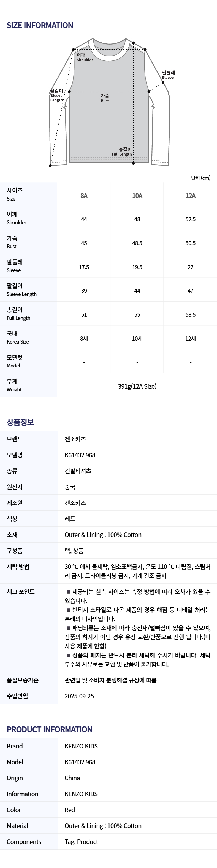This screenshot has width=217, height=868.
Task: Select the 8A size column header
Action: pos(84,196)
